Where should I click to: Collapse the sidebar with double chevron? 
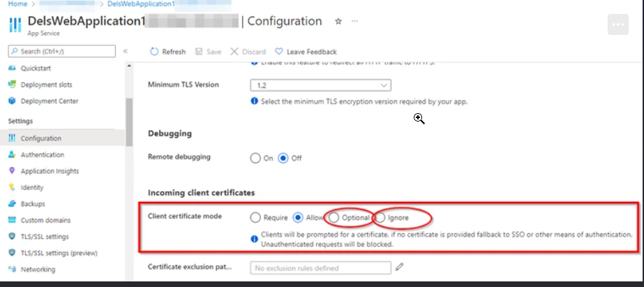[126, 52]
